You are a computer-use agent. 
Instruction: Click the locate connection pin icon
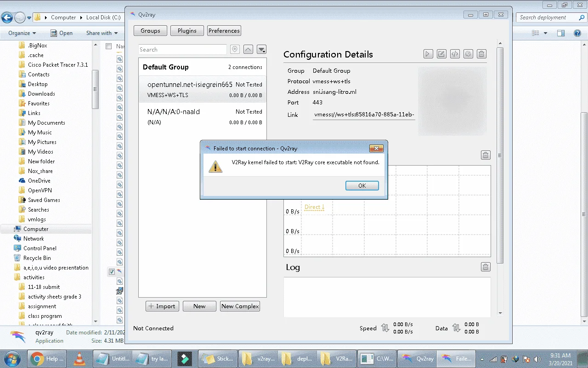click(235, 50)
